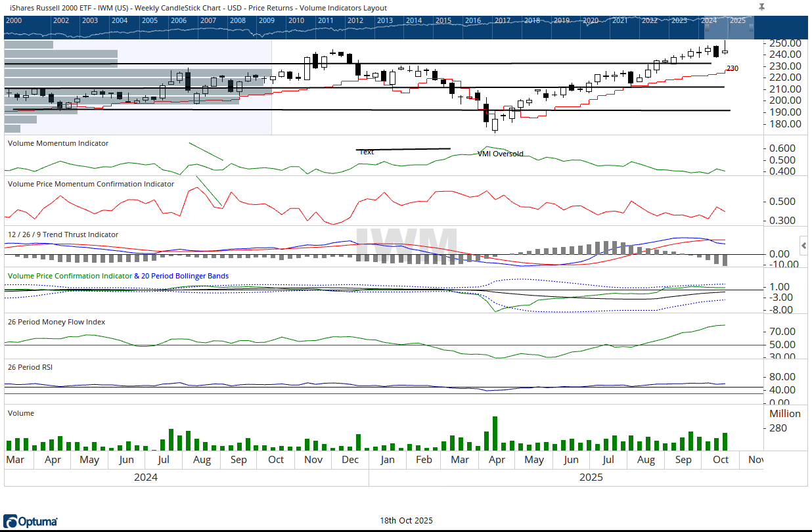The image size is (812, 532).
Task: Click the 26 Period Money Flow Index label
Action: 56,322
